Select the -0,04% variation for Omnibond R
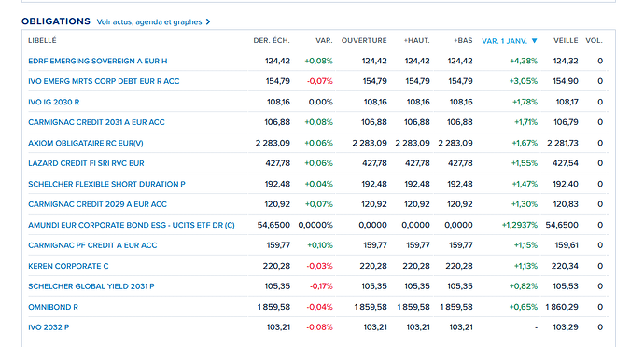This screenshot has width=644, height=347. point(319,307)
